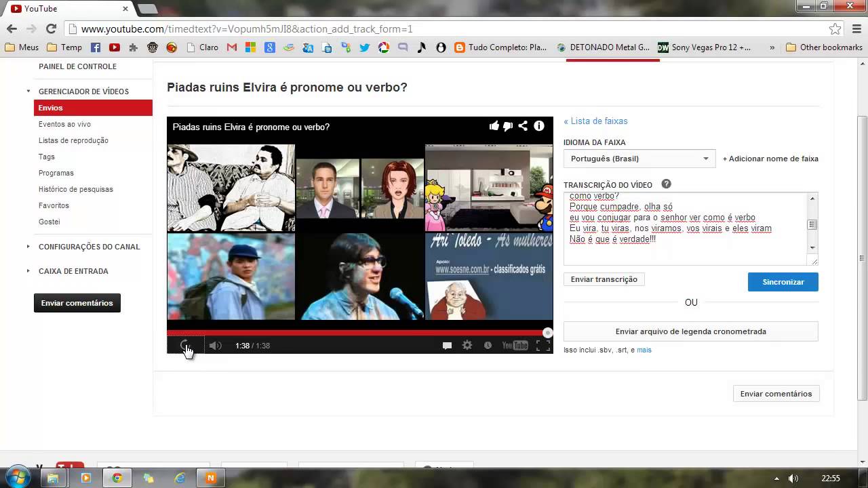This screenshot has width=868, height=488.
Task: Expand the Configurações do Canal section
Action: click(28, 247)
